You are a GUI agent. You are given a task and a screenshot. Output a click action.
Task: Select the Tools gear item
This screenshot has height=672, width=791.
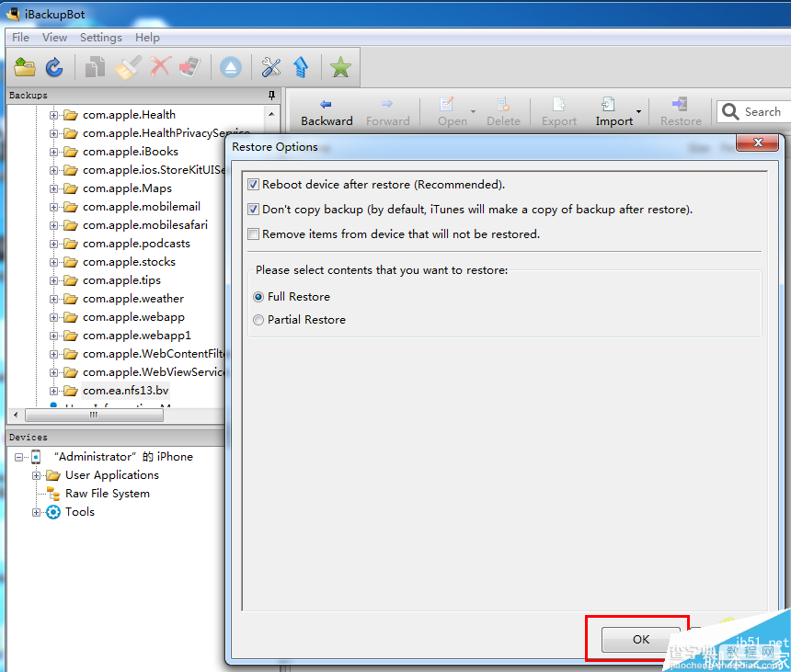[53, 512]
